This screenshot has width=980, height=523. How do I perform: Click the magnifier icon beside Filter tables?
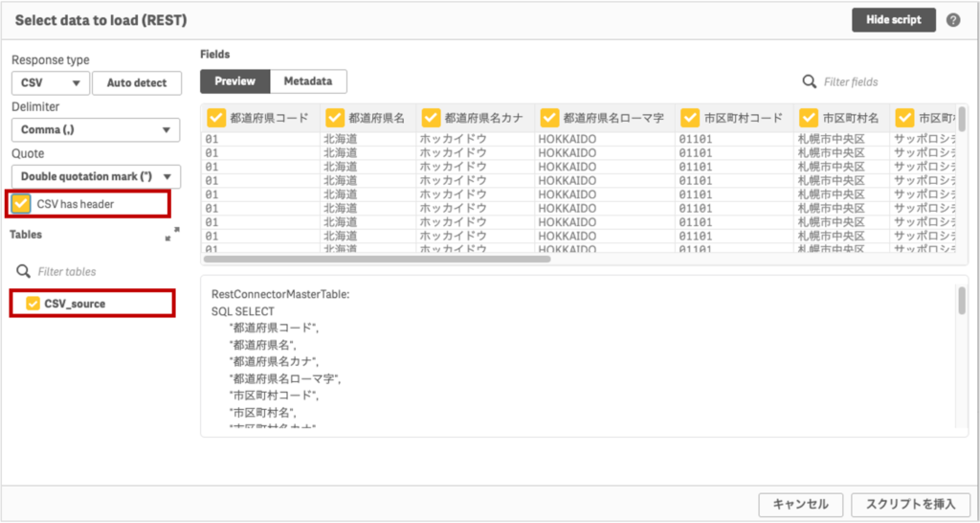tap(23, 271)
